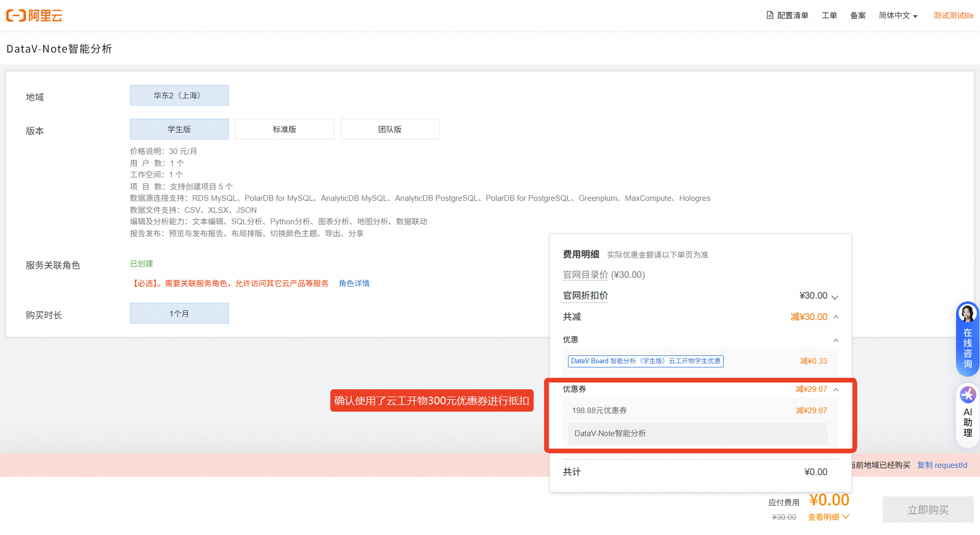Select the 学生版 edition
Screen dimensions: 980x535
[x=179, y=129]
